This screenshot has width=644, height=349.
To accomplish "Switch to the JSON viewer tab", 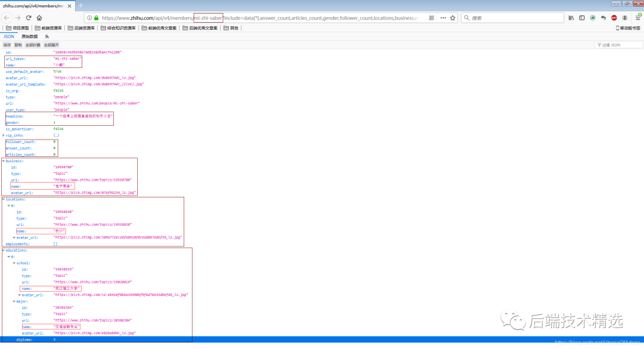I will (8, 36).
